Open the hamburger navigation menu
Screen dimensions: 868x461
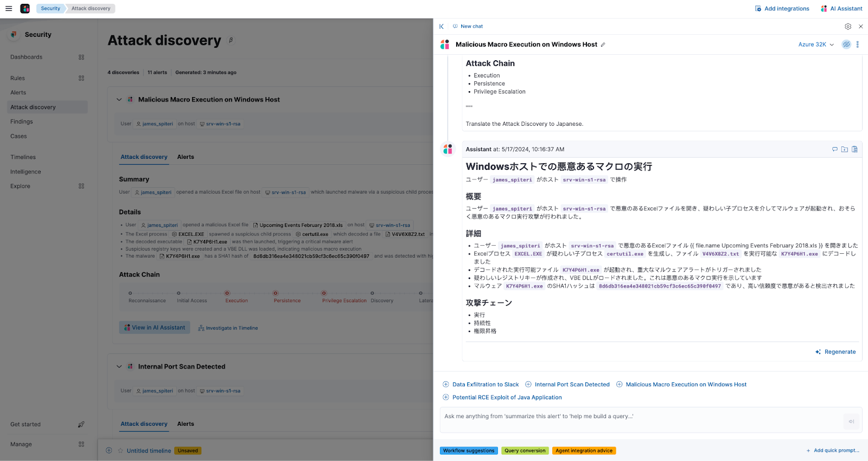pos(9,8)
